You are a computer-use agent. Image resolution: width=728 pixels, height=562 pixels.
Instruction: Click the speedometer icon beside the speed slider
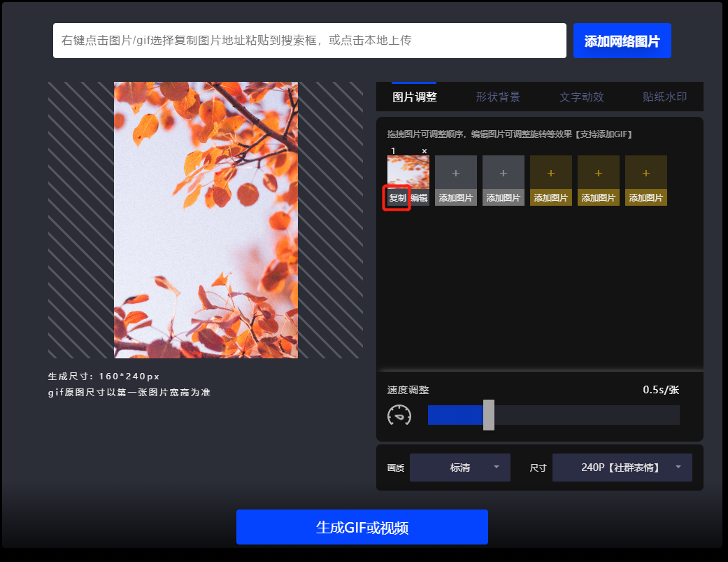[399, 415]
